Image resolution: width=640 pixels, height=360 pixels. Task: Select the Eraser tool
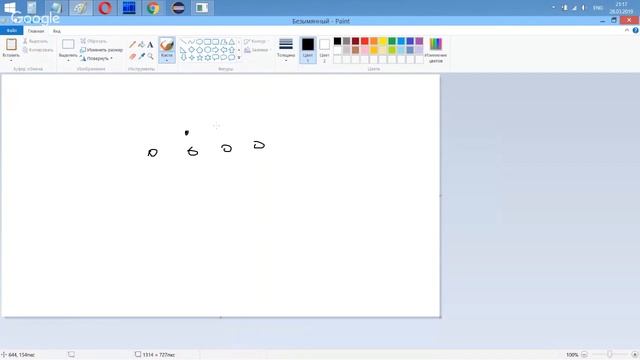(133, 56)
